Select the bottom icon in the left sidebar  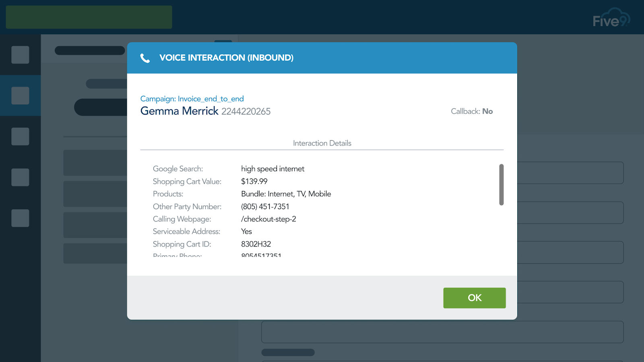point(20,218)
